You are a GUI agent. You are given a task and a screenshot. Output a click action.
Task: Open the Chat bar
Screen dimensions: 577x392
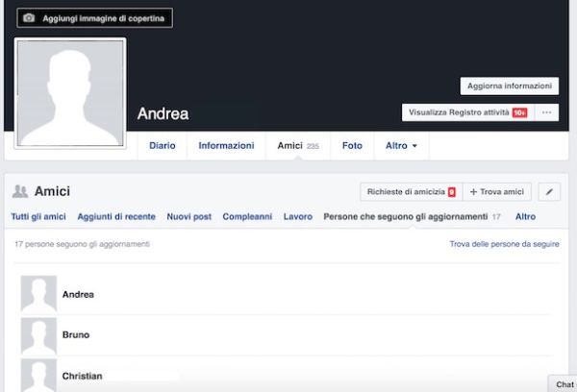(x=564, y=384)
